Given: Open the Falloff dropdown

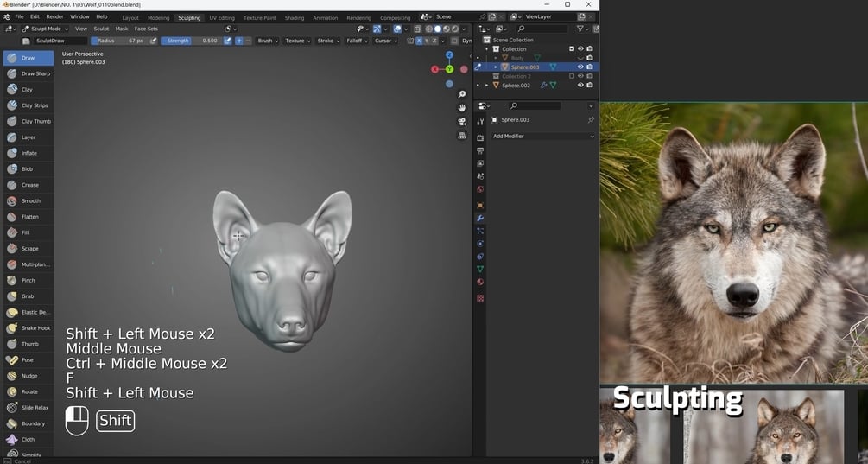Looking at the screenshot, I should tap(357, 41).
